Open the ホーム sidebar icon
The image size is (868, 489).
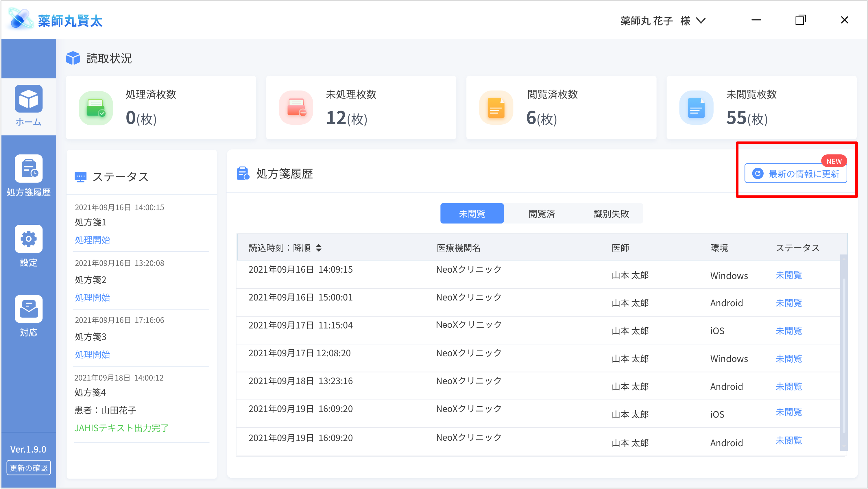pos(28,99)
